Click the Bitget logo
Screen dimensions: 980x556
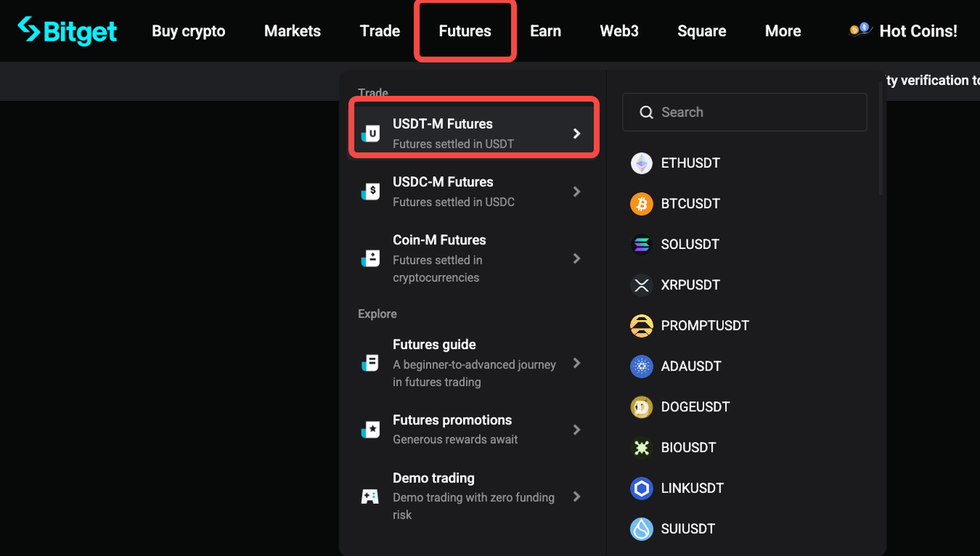[67, 31]
